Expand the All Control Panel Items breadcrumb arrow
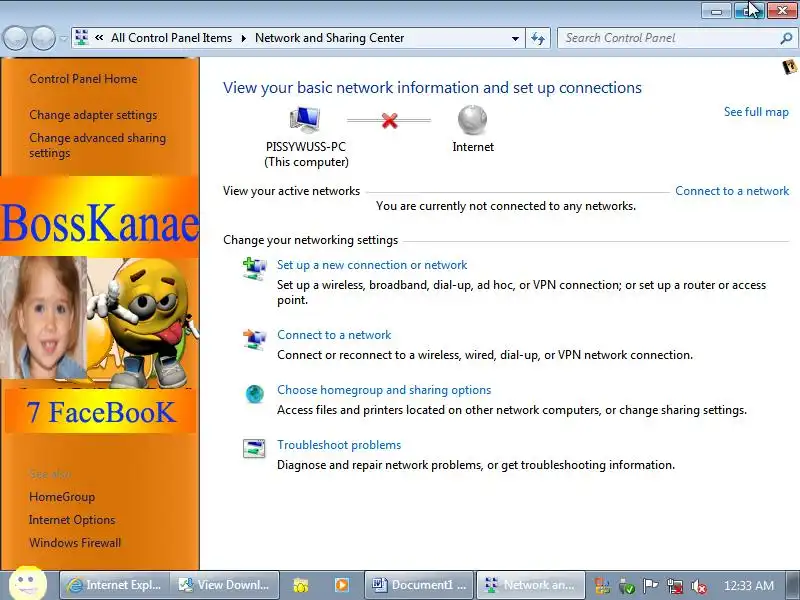Viewport: 800px width, 600px height. pyautogui.click(x=244, y=38)
